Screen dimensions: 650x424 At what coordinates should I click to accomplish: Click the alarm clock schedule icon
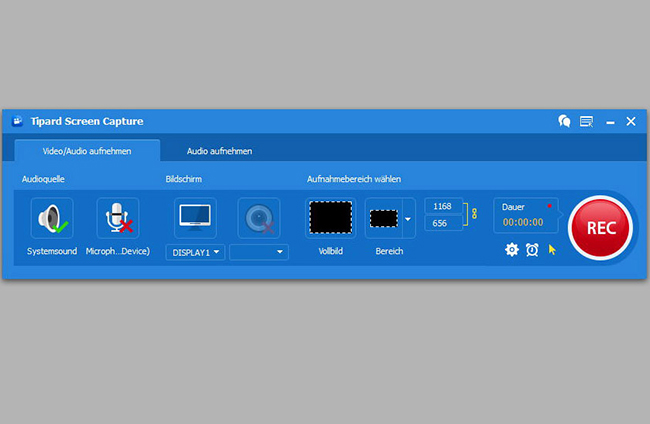(532, 249)
